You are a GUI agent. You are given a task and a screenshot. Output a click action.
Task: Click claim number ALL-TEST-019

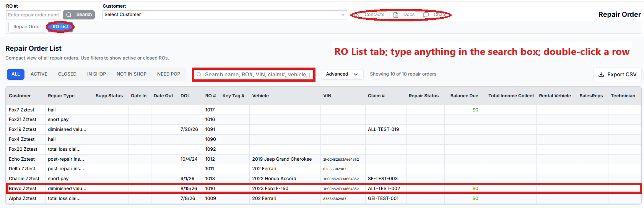(x=384, y=129)
